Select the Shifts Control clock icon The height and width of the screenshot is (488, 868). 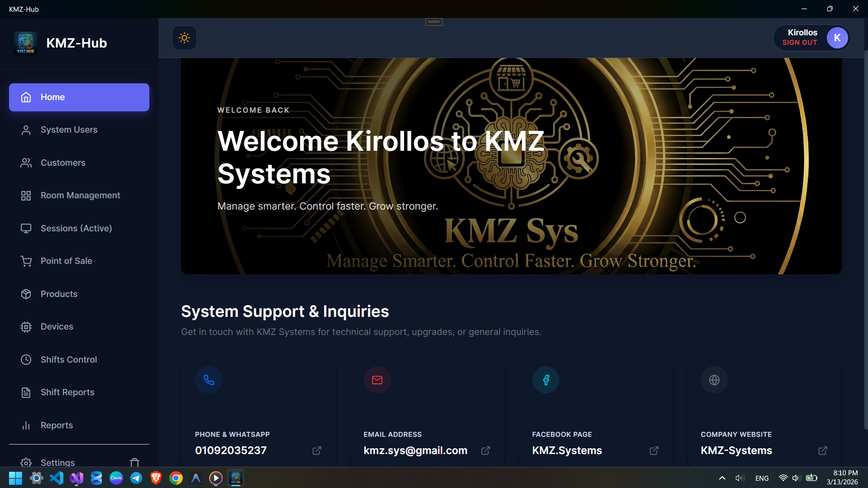click(26, 359)
